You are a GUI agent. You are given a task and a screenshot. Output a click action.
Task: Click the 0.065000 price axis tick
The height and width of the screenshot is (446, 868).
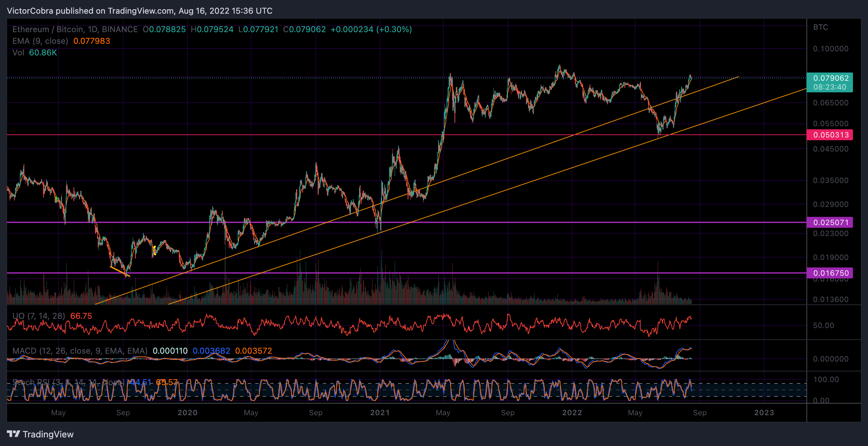(x=831, y=103)
